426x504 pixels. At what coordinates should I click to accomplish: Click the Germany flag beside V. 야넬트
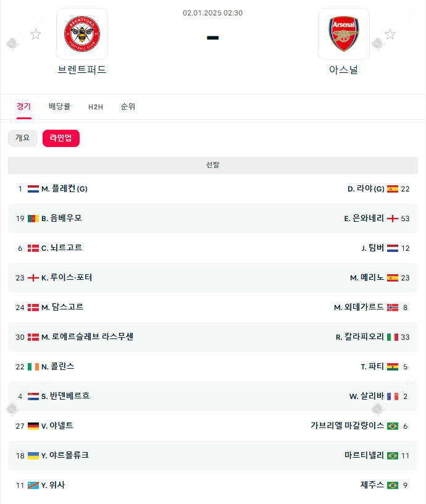tap(33, 426)
